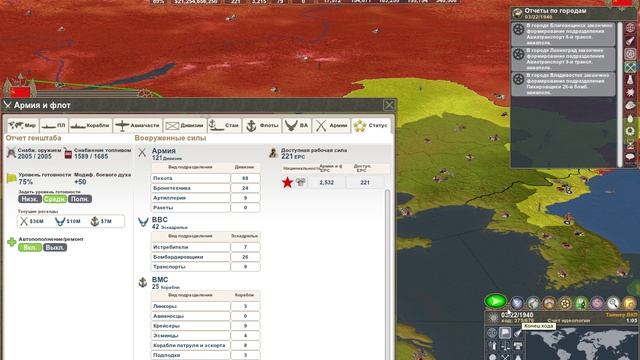Open the ВА air armies tab
Viewport: 640px width, 360px height.
click(297, 125)
